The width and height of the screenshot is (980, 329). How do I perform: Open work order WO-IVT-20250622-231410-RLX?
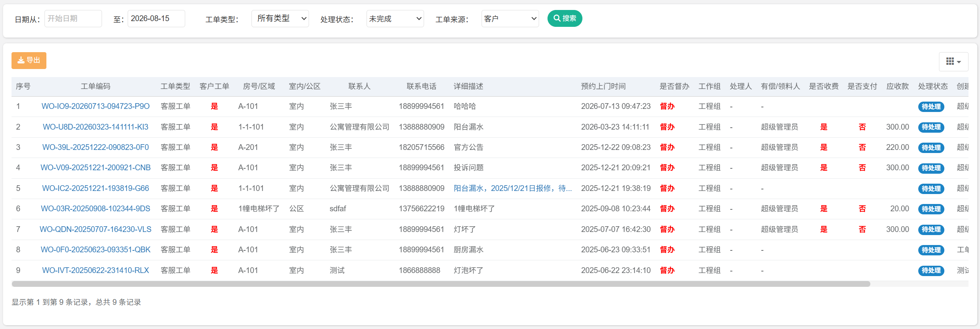pyautogui.click(x=95, y=270)
